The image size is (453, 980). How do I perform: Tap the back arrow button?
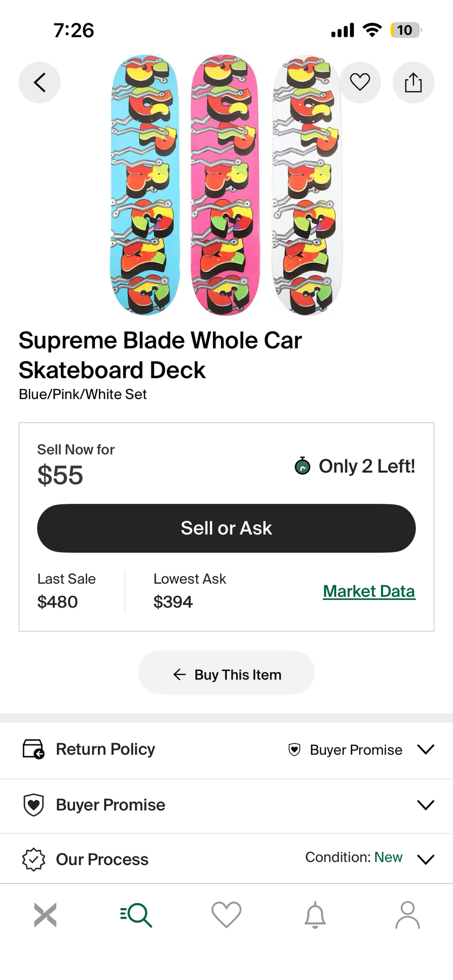pos(39,82)
